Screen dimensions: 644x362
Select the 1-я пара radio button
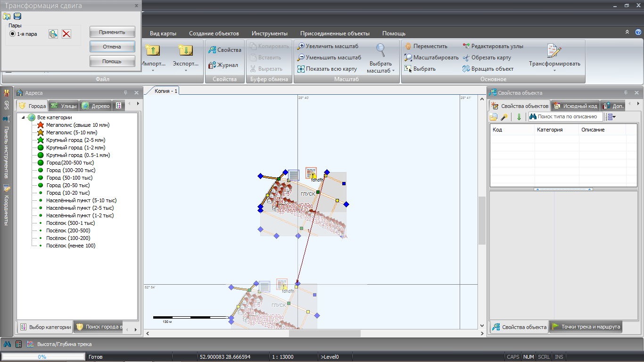pos(12,34)
